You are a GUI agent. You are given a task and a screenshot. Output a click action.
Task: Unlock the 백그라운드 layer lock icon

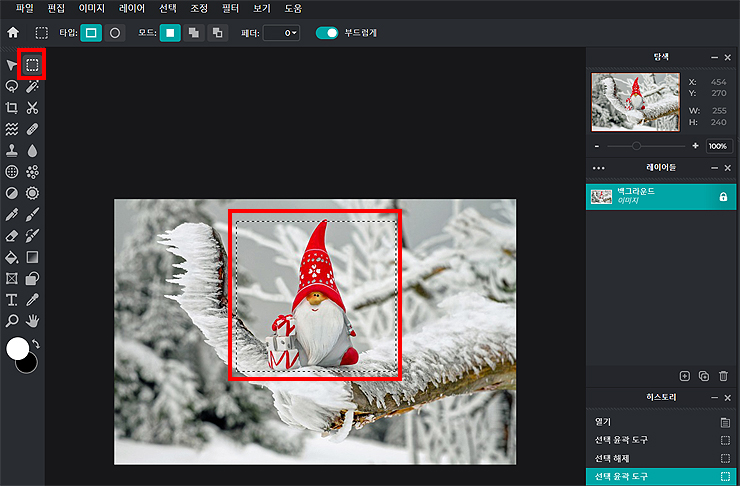(723, 197)
